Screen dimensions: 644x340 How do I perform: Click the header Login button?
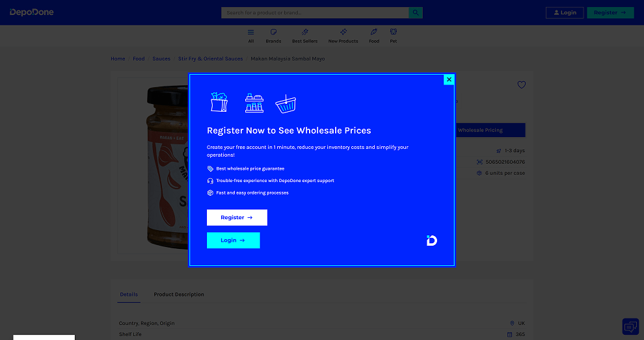coord(564,12)
